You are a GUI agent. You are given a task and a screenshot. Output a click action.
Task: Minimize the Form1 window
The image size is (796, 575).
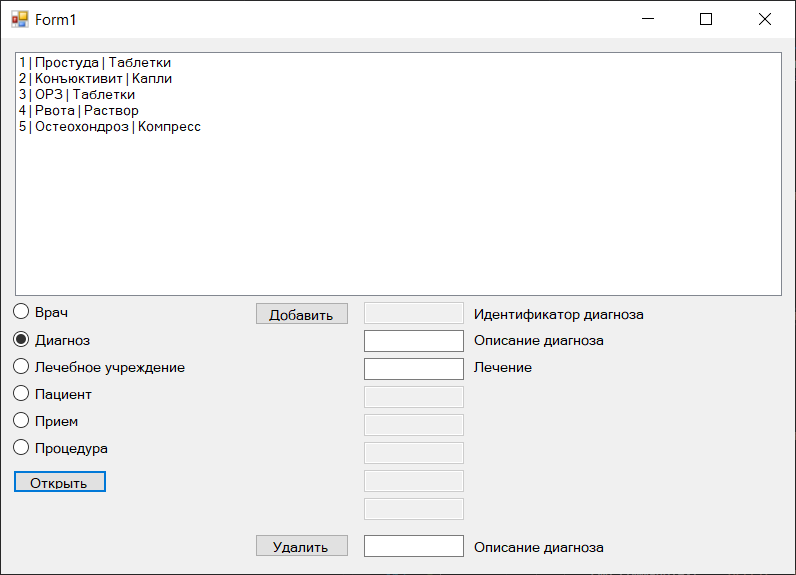tap(648, 19)
